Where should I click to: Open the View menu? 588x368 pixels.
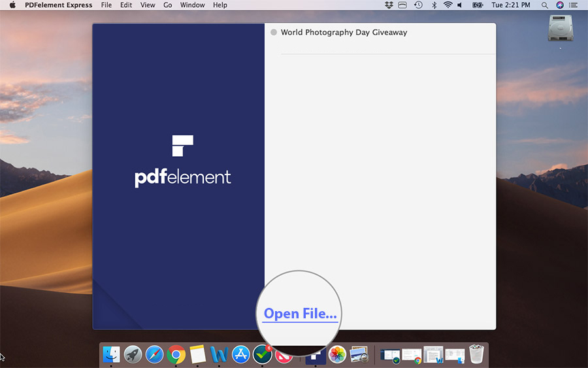coord(148,5)
